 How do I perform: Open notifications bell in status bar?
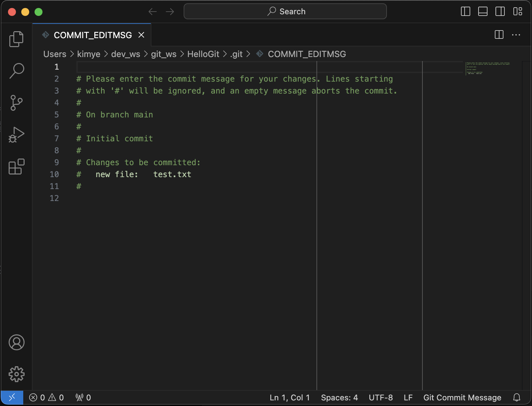(x=517, y=397)
